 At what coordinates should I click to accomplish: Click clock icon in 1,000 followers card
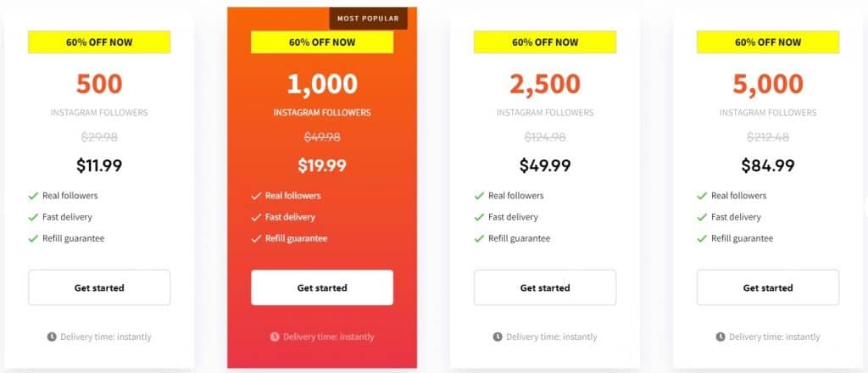click(275, 337)
